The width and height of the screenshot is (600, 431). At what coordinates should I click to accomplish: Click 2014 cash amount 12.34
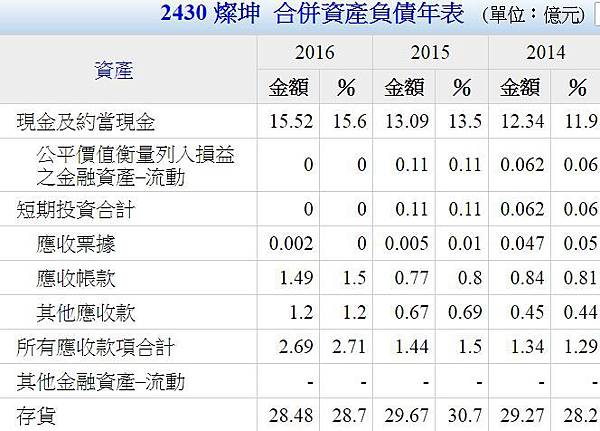click(x=522, y=122)
